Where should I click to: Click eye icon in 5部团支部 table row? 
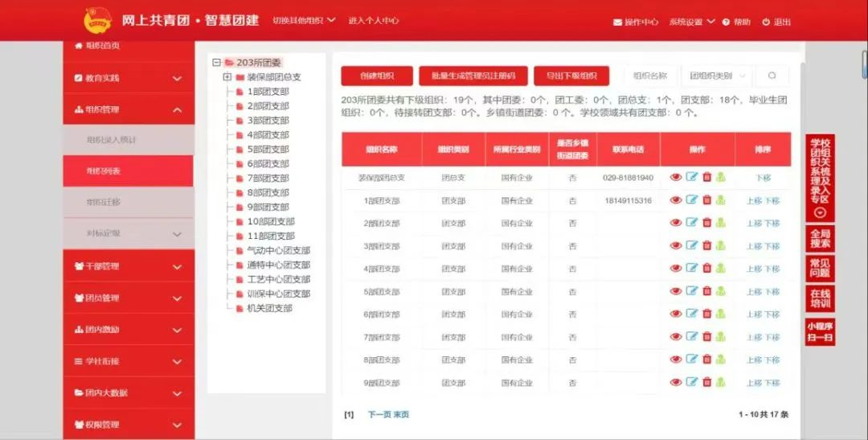tap(675, 291)
